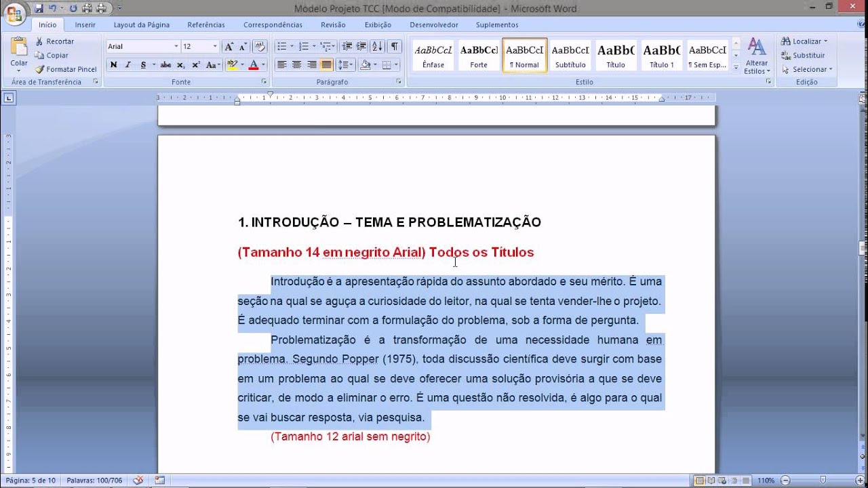This screenshot has height=488, width=868.
Task: Open the Office button menu
Action: point(14,14)
